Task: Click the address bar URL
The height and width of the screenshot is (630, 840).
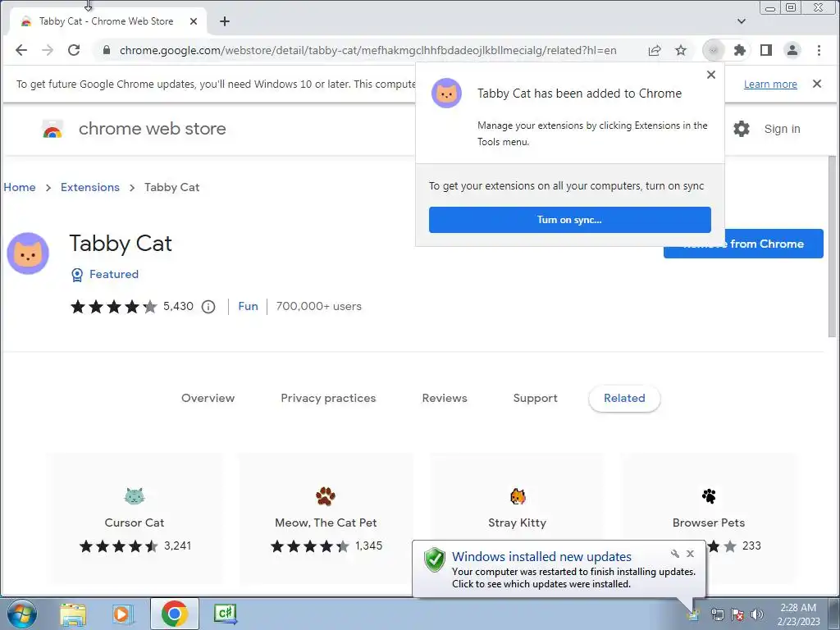Action: (368, 50)
